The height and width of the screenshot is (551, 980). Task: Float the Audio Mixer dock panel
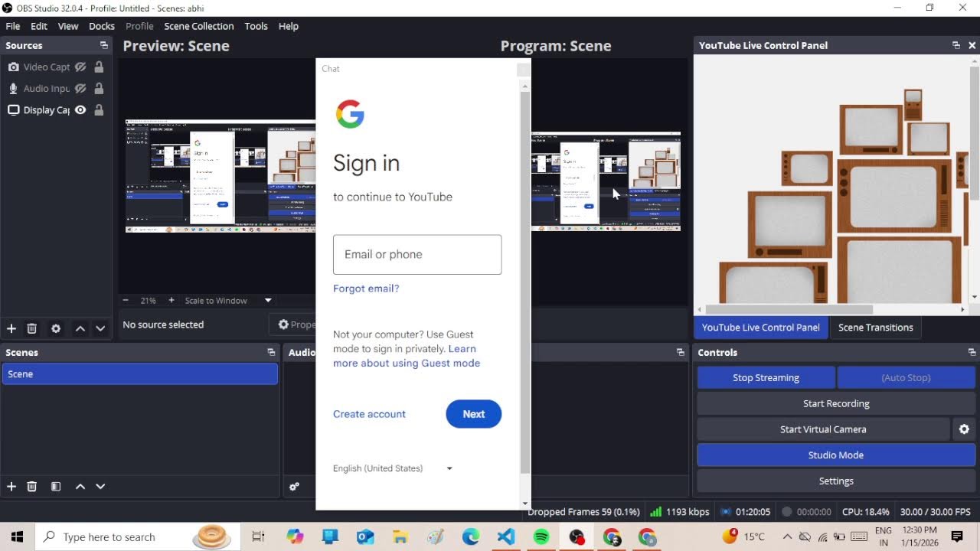point(681,352)
